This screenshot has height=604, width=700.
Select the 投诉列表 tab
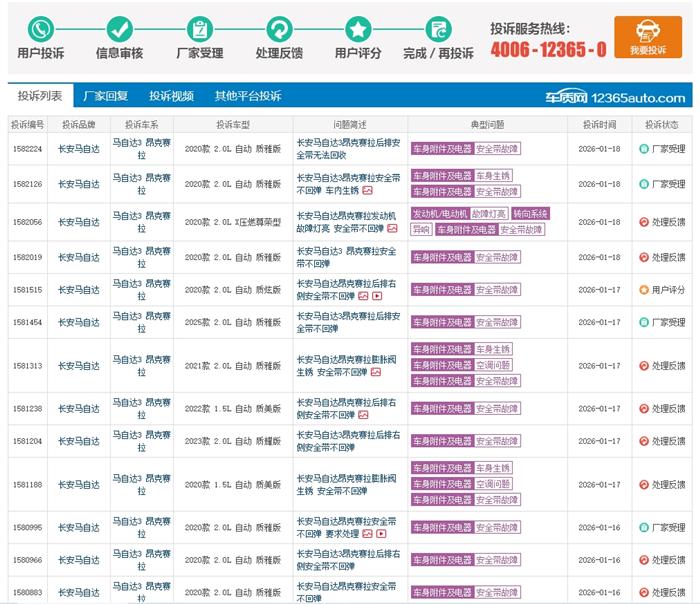coord(40,96)
